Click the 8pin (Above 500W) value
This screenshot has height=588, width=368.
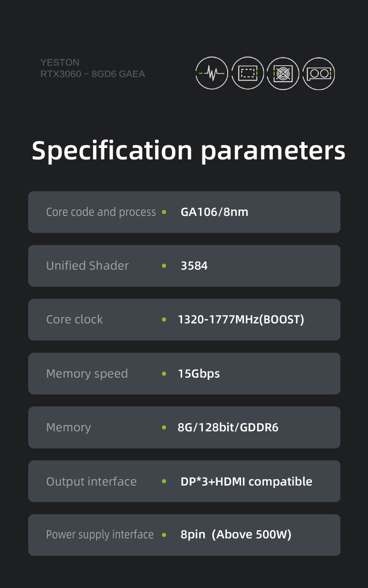tap(236, 535)
